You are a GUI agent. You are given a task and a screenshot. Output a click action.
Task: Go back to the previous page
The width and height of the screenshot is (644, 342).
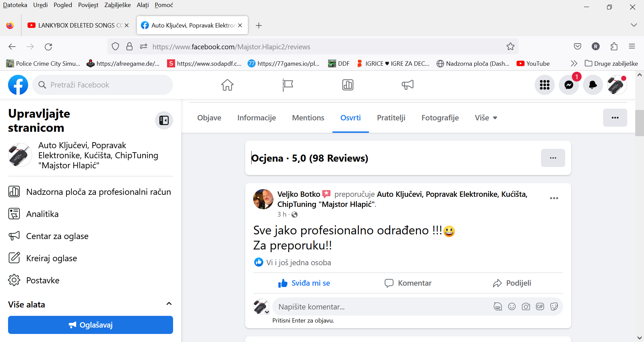point(12,47)
